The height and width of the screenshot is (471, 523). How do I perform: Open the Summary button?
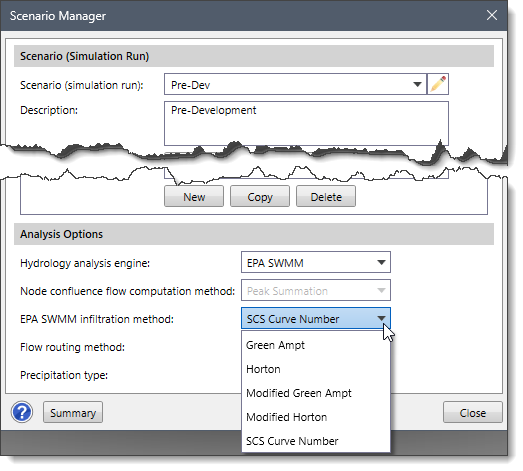(x=73, y=413)
